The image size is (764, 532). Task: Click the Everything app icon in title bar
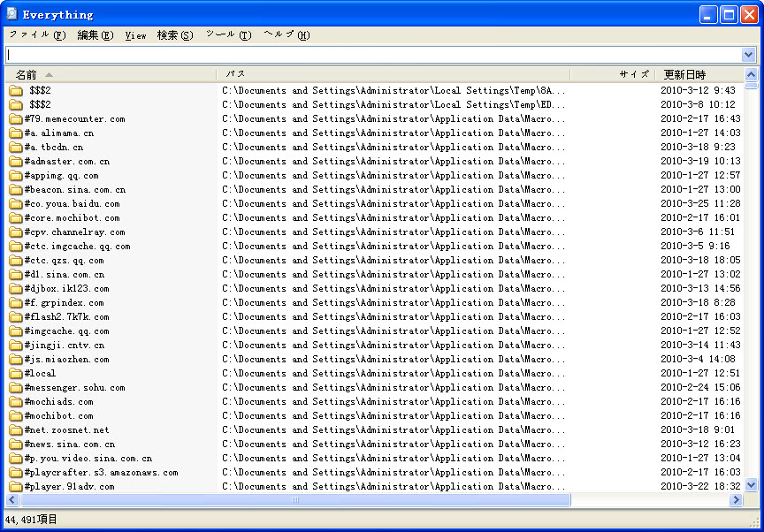(x=12, y=14)
